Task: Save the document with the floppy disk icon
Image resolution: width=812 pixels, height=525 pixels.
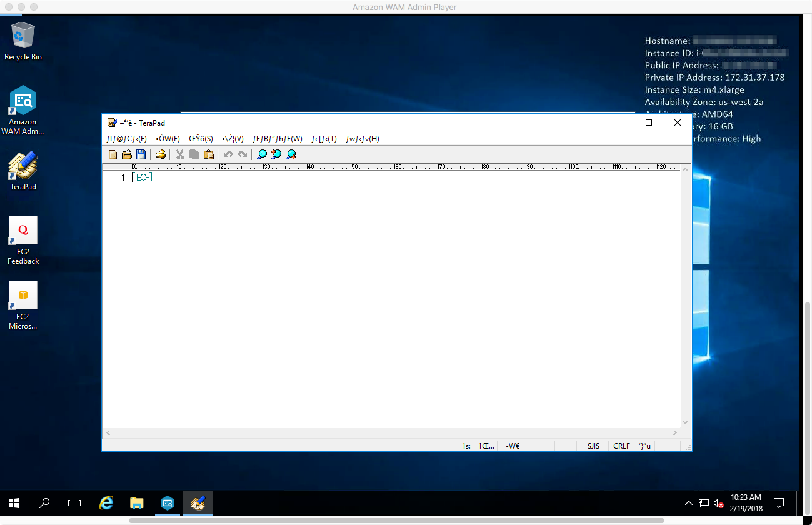Action: pyautogui.click(x=141, y=154)
